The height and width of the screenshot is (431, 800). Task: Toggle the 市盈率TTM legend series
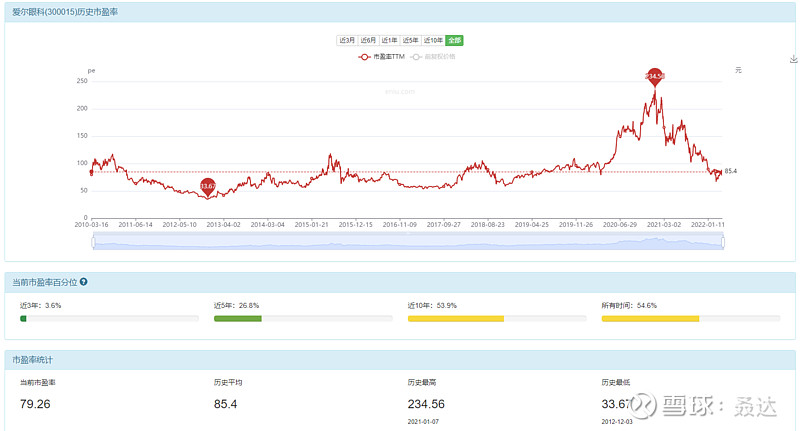pyautogui.click(x=382, y=57)
